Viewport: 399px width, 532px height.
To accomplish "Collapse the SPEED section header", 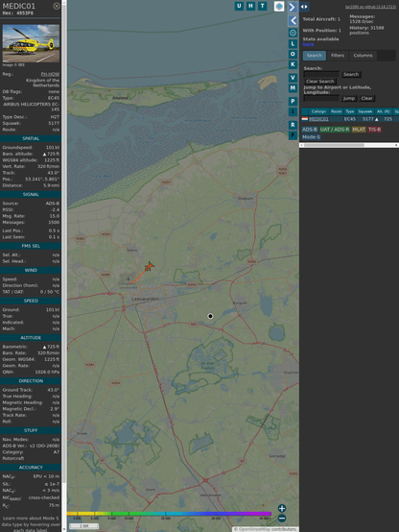I will click(31, 301).
